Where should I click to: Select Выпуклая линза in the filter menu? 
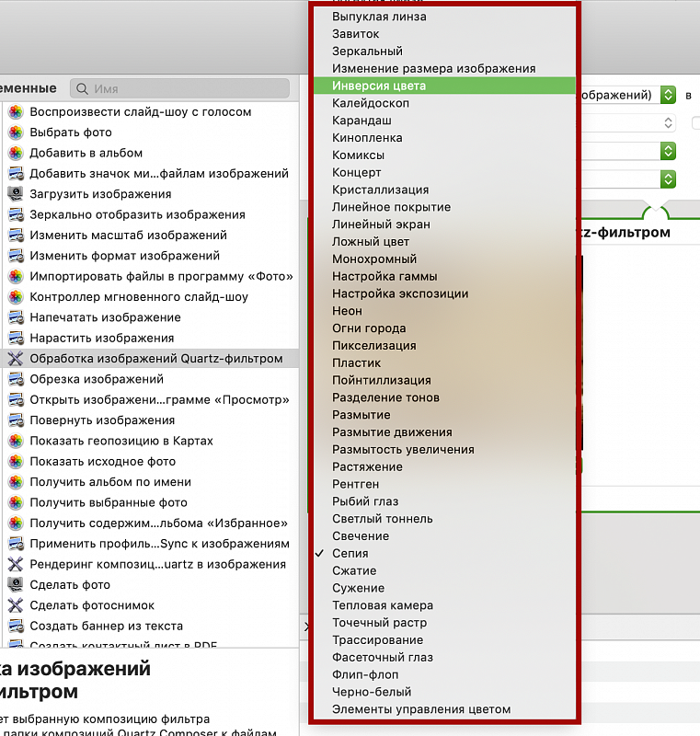[444, 17]
